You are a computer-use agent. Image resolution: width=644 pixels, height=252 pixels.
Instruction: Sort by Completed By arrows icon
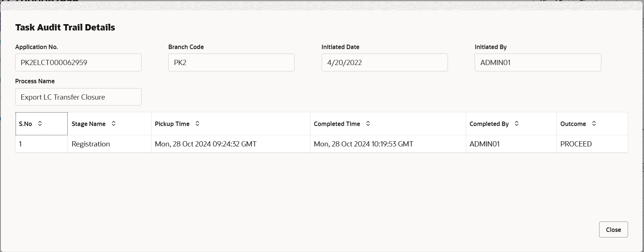(517, 123)
